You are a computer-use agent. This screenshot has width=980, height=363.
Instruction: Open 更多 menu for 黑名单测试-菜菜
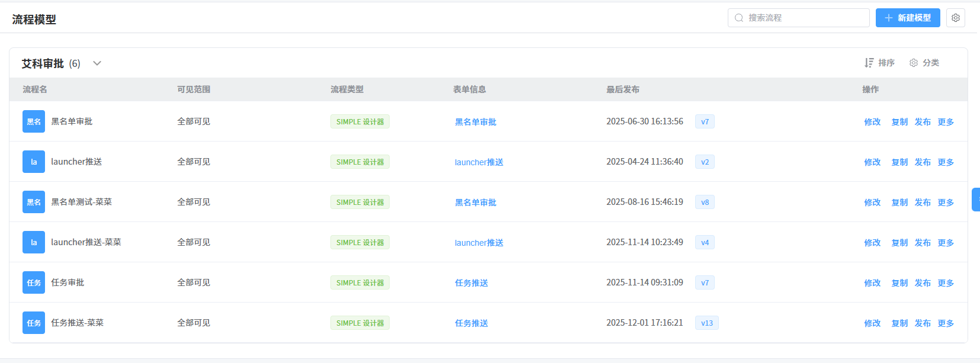pos(946,203)
